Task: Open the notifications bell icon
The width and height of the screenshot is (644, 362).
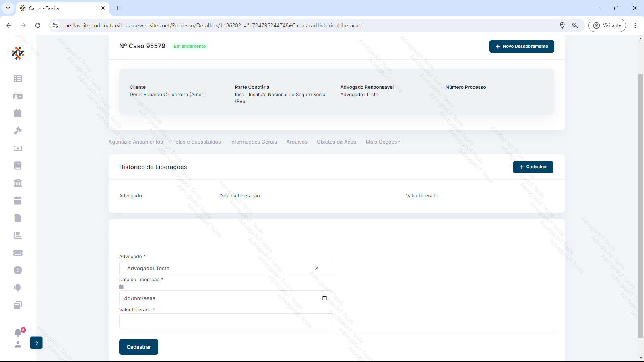Action: tap(18, 333)
